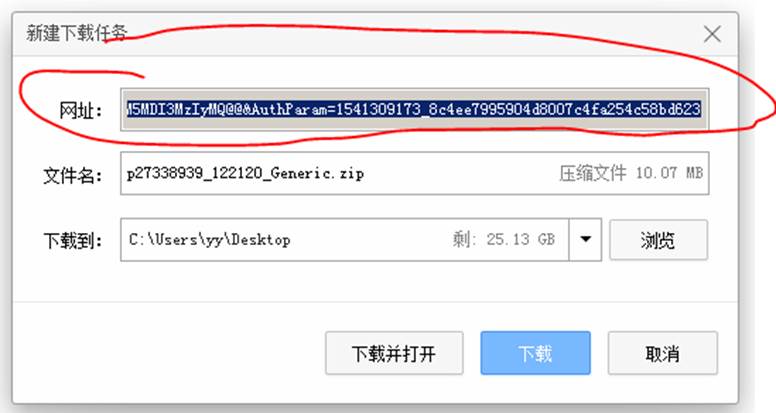
Task: Click the 新建下载任务 title text
Action: 77,33
